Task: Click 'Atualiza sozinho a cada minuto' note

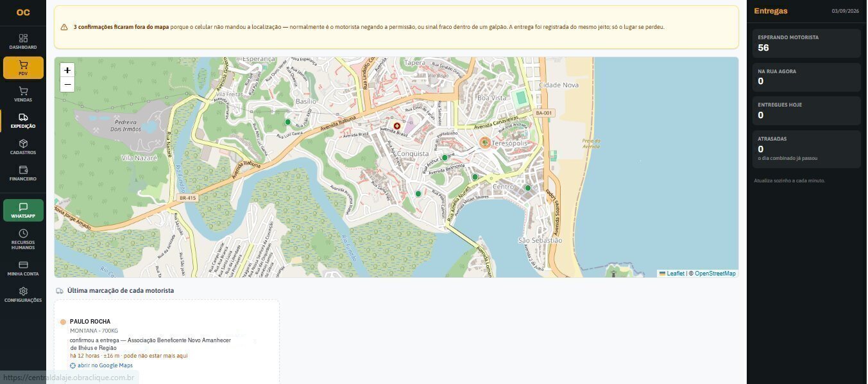Action: [x=789, y=180]
